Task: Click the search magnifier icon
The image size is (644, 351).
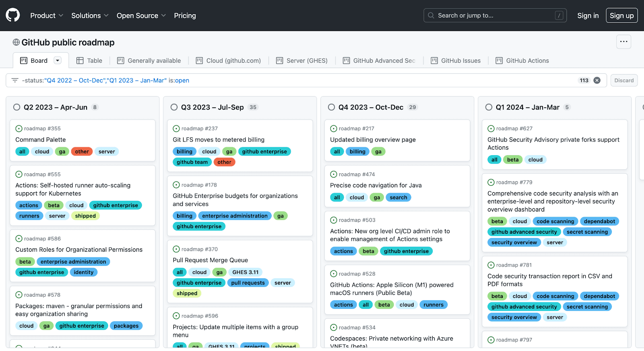Action: 431,15
